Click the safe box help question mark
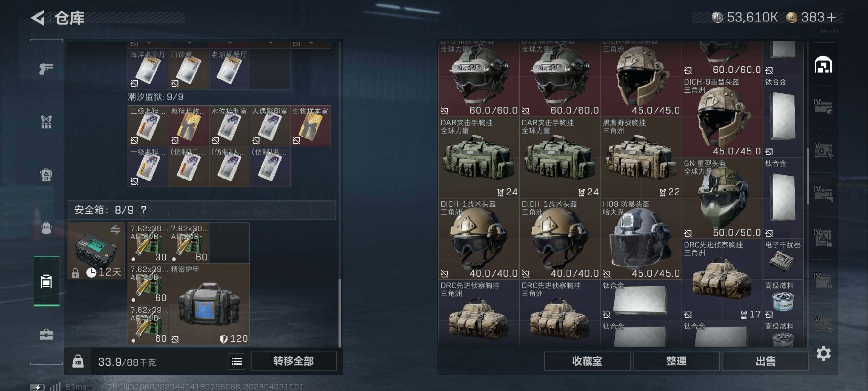Viewport: 868px width, 391px height. click(144, 210)
